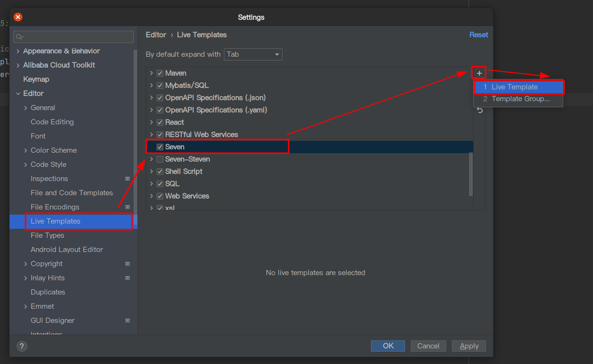Viewport: 593px width, 364px height.
Task: Open the default expand with Tab dropdown
Action: coord(253,54)
